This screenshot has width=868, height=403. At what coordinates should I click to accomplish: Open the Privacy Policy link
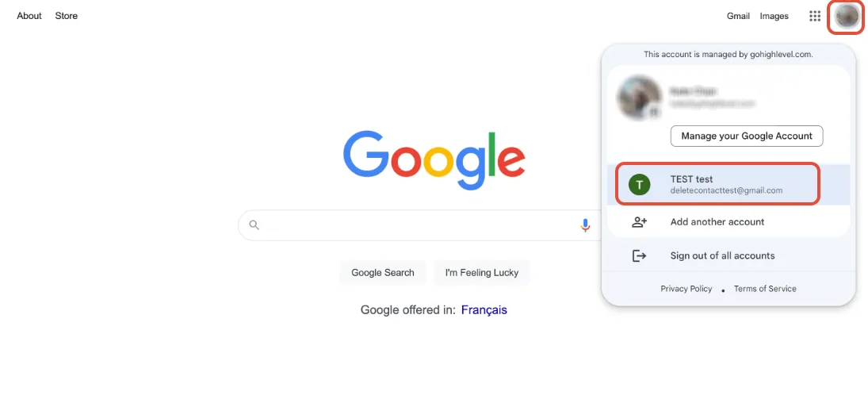[686, 289]
